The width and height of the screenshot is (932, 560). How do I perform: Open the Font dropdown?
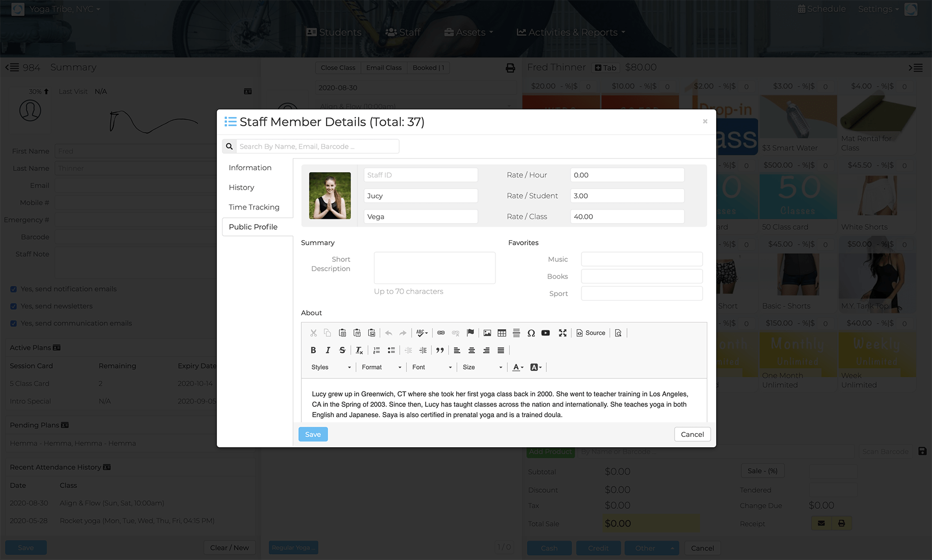[432, 367]
